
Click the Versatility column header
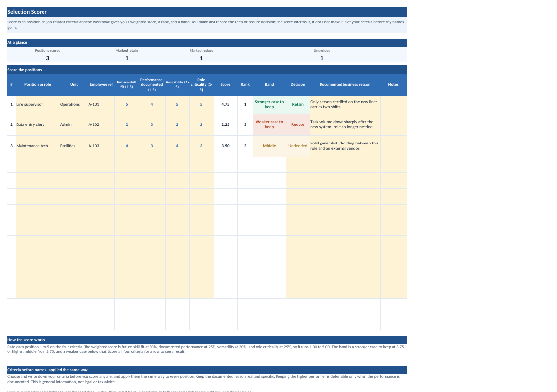[x=177, y=85]
